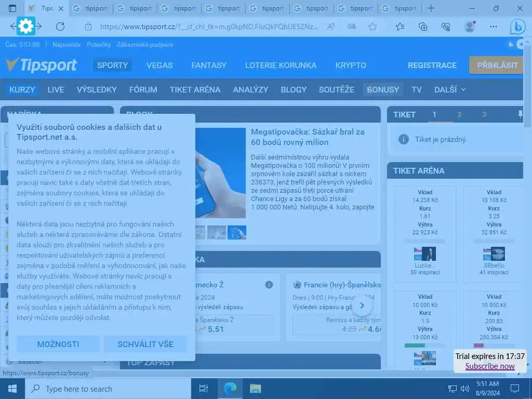The image size is (532, 399).
Task: Click the Edge icon on taskbar
Action: (230, 389)
